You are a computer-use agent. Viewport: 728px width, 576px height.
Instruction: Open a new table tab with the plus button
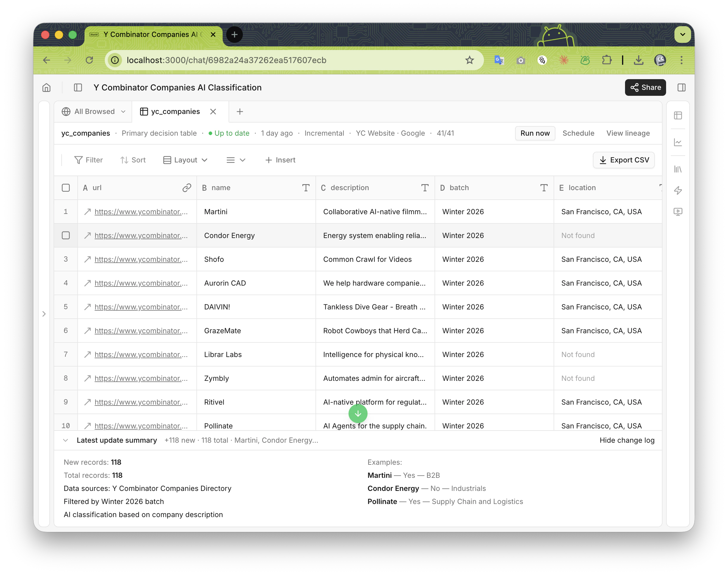240,111
